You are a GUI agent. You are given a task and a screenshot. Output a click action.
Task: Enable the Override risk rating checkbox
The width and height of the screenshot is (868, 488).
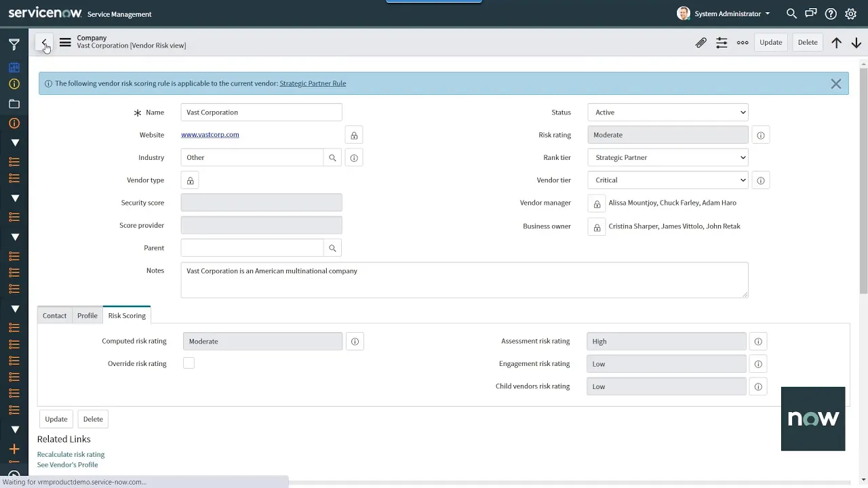(x=189, y=363)
